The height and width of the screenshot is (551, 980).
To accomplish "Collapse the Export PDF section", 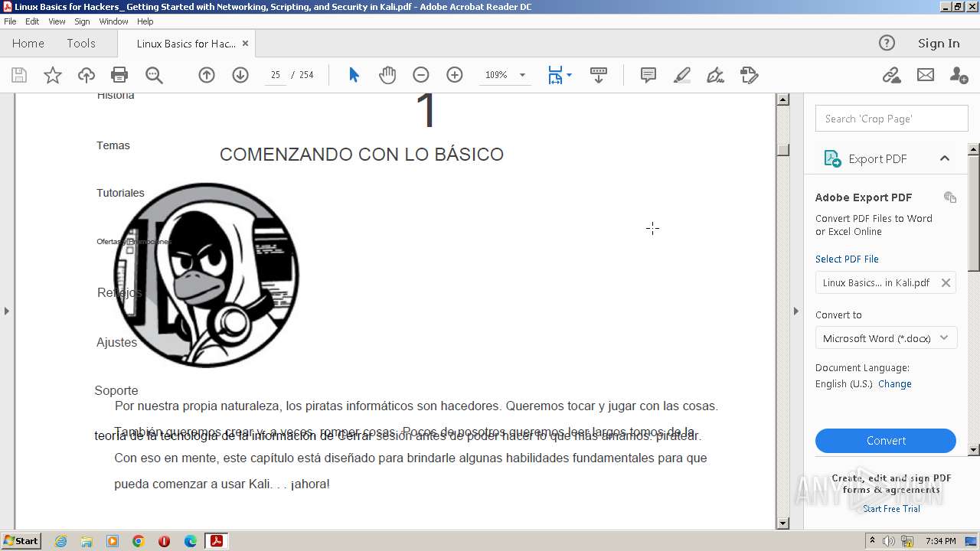I will 945,158.
